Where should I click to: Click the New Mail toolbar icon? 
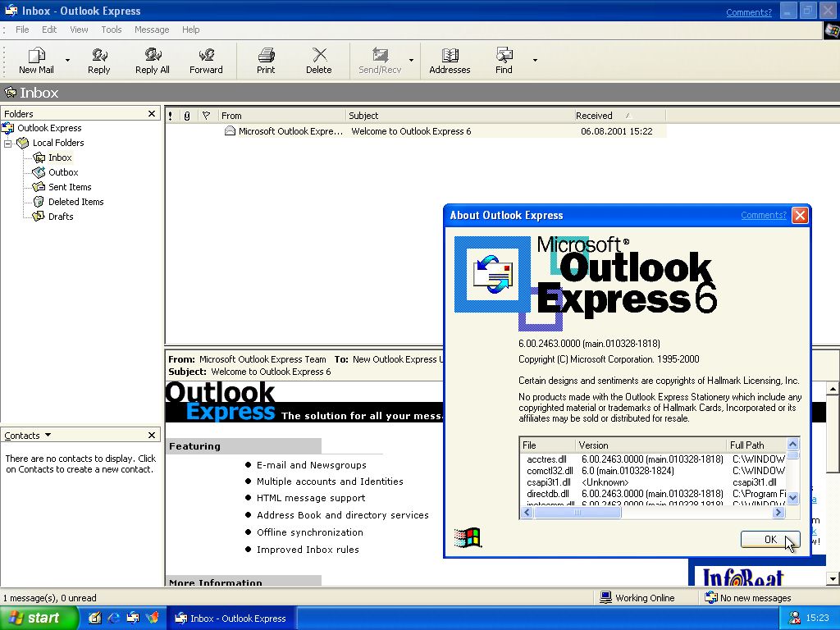tap(36, 56)
